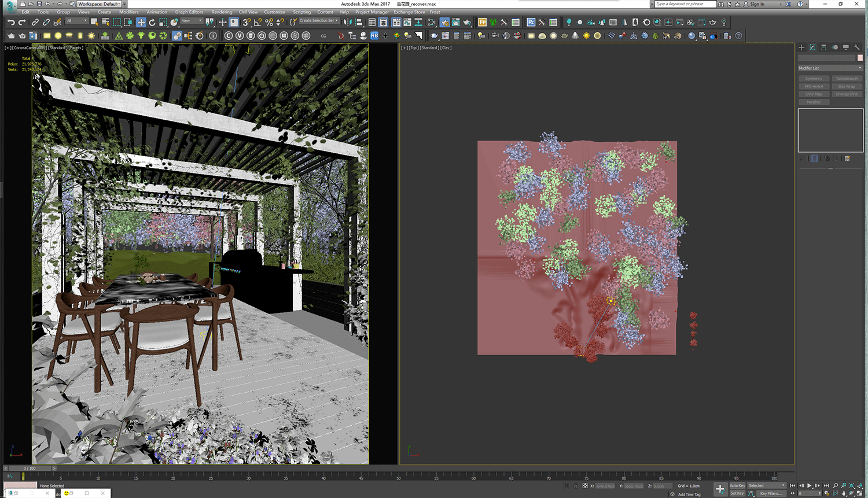The image size is (868, 498).
Task: Click the object color swatch in command panel
Action: [x=860, y=58]
